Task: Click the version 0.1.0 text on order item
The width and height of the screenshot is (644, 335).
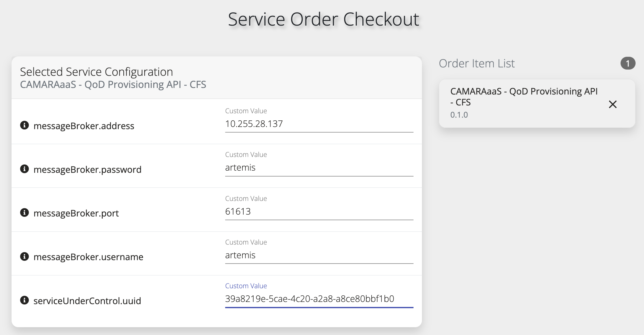Action: 459,115
